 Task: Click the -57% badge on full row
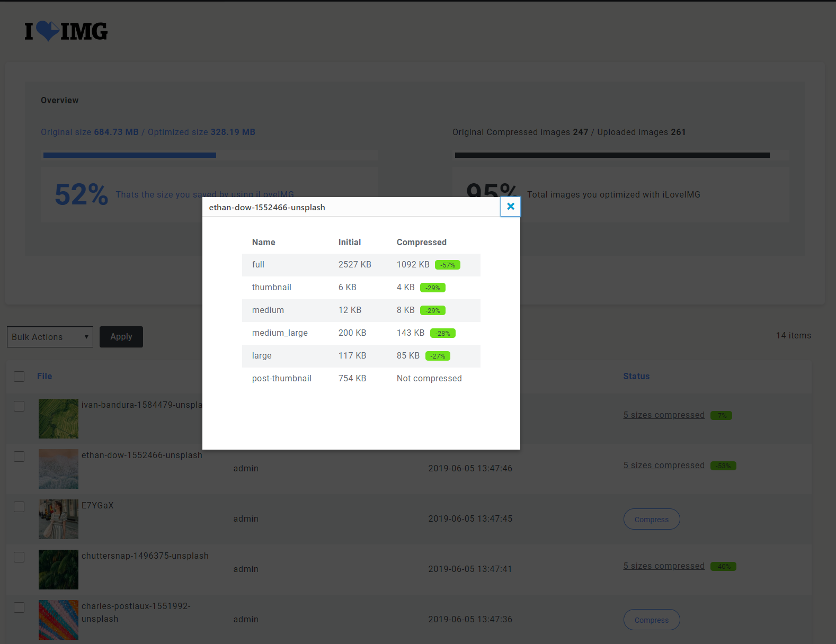[447, 265]
